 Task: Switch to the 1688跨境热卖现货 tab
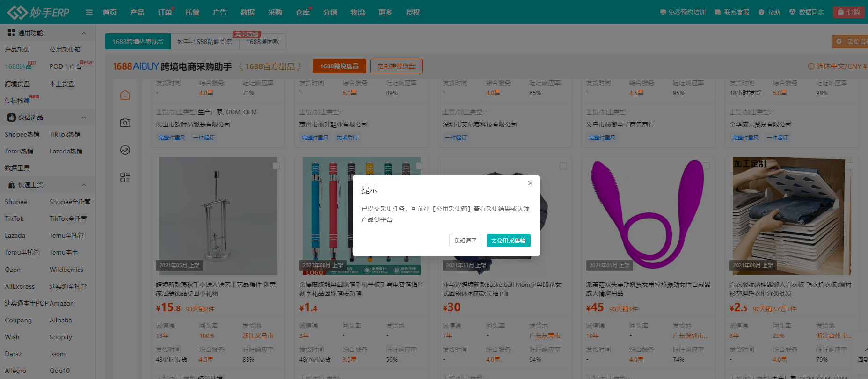[x=138, y=41]
